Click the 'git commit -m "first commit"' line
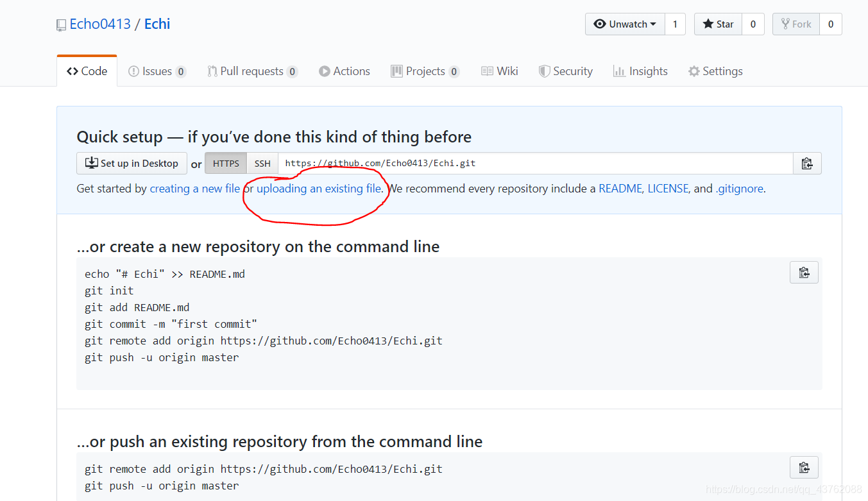The image size is (868, 501). pyautogui.click(x=171, y=324)
